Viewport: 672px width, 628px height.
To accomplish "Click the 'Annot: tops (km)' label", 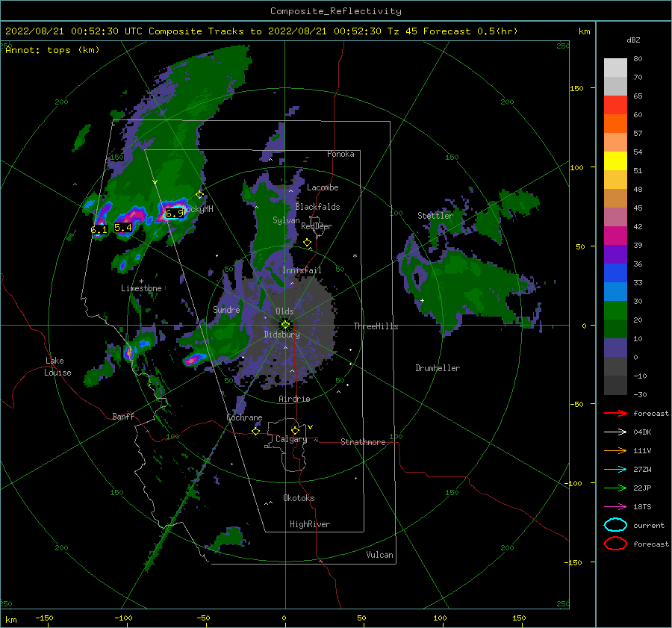I will pos(52,50).
